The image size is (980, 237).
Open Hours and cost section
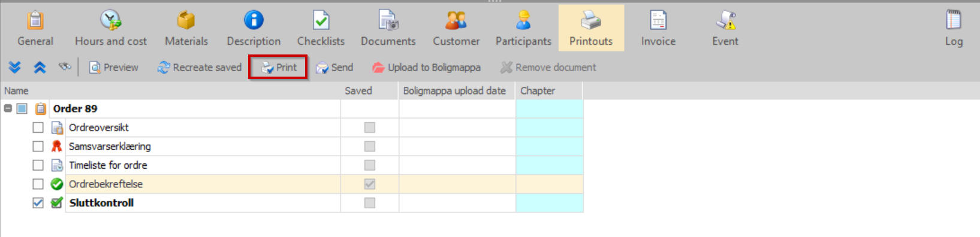point(111,28)
